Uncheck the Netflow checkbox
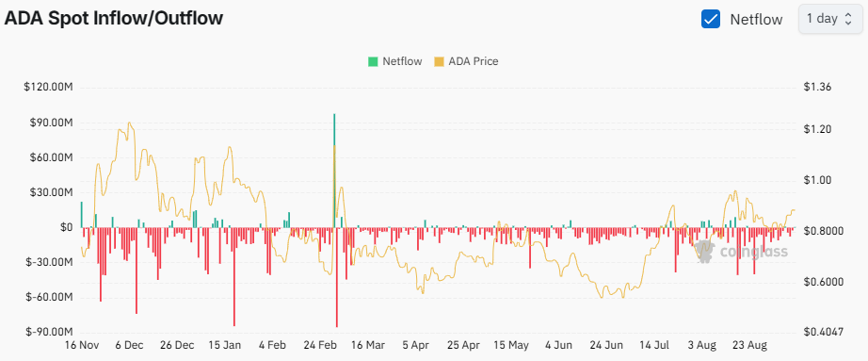This screenshot has height=361, width=868. [x=710, y=19]
